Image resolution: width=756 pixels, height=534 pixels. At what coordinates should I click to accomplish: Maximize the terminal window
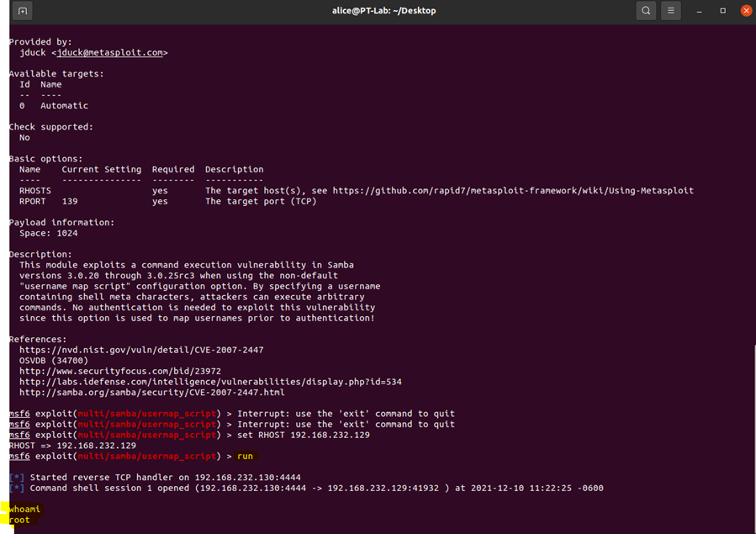[x=722, y=11]
